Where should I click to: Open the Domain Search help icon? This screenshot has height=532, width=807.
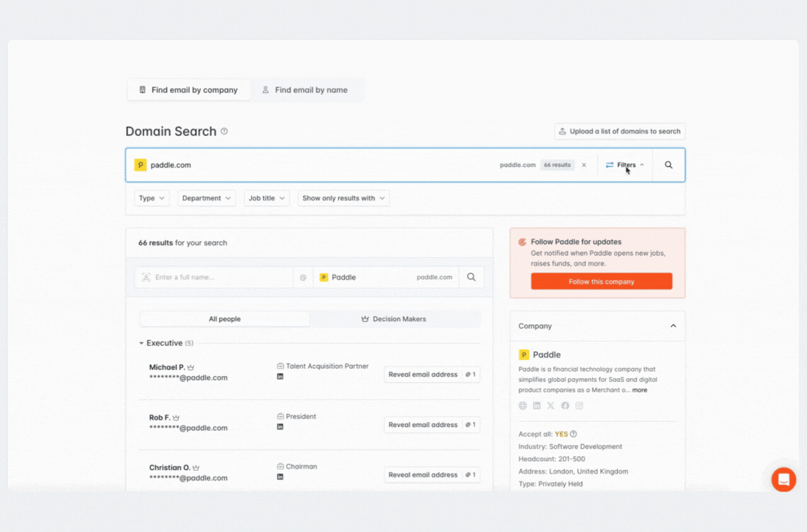(225, 132)
